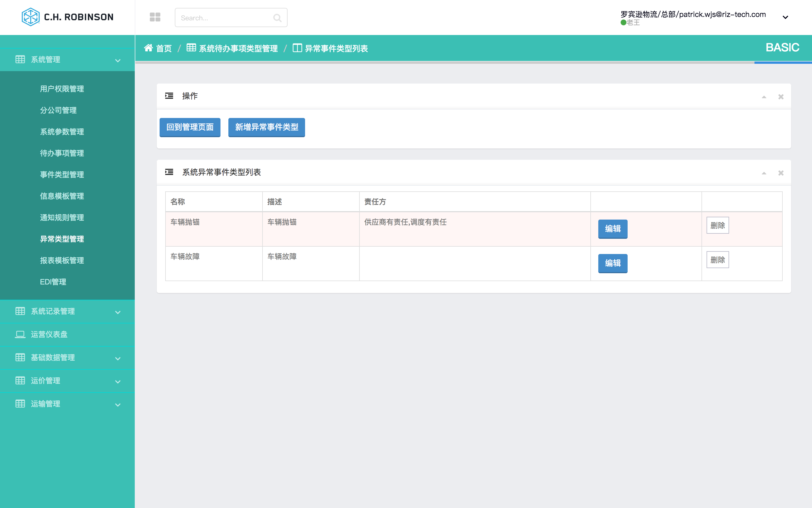Open 用户权限管理 in sidebar
The width and height of the screenshot is (812, 508).
click(62, 89)
